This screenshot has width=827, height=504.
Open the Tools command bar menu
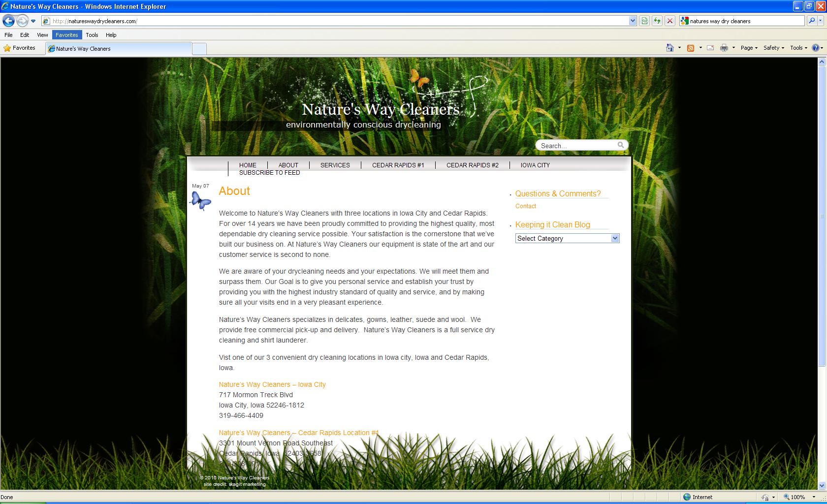click(798, 48)
